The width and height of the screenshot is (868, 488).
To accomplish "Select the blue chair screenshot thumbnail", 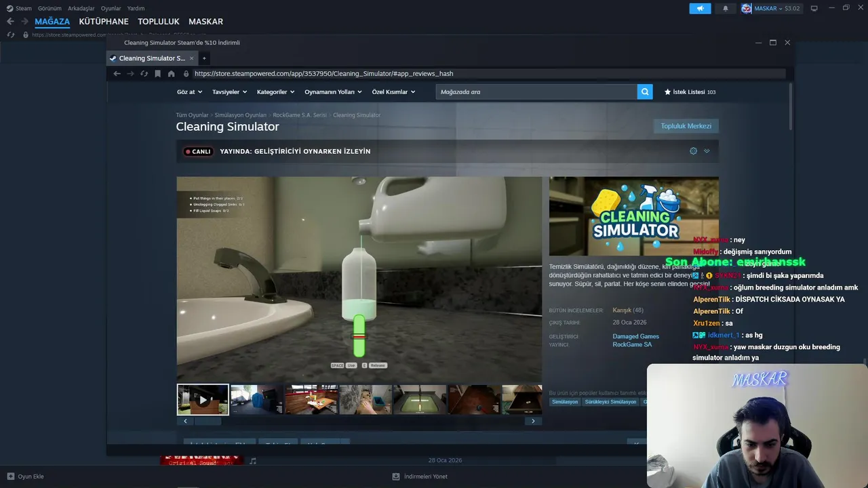I will 256,400.
